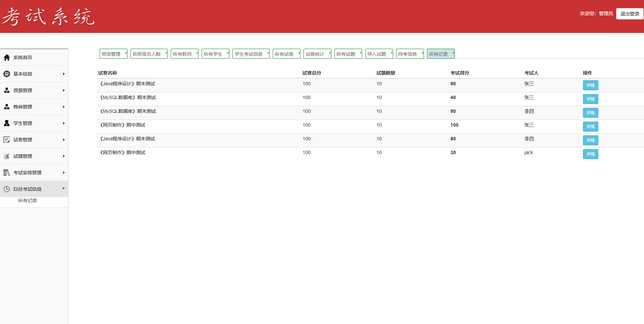
Task: View 详情 for jack's 网页制作 exam
Action: pyautogui.click(x=590, y=154)
